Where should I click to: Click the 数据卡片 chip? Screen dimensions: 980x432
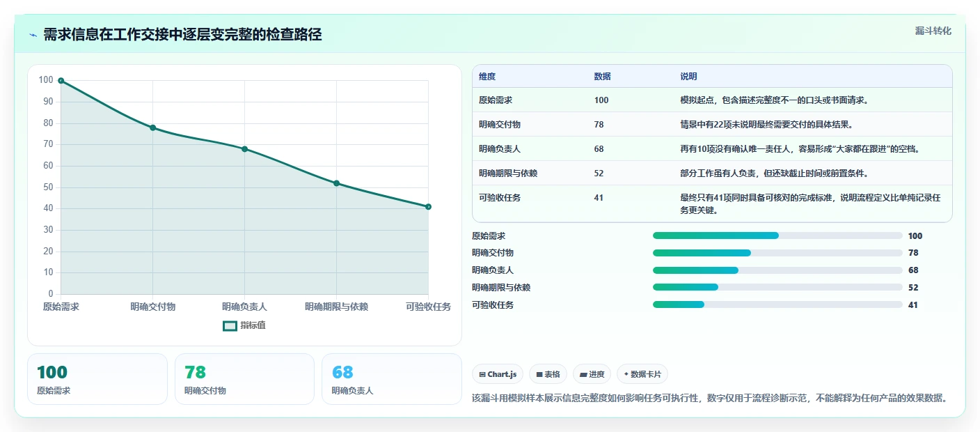[642, 374]
